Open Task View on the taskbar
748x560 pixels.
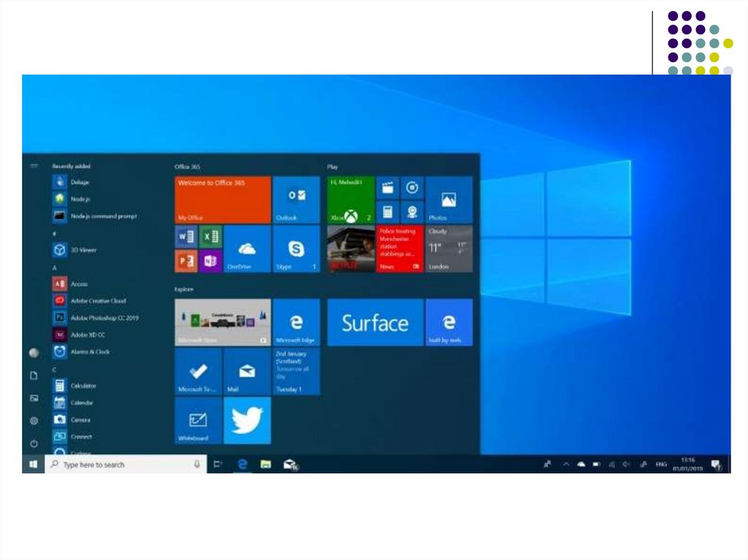point(218,464)
